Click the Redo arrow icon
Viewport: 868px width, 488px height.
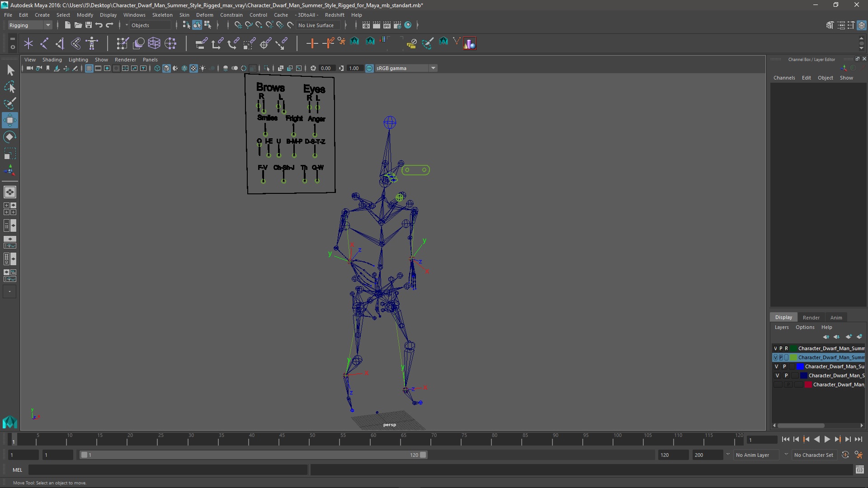point(109,25)
